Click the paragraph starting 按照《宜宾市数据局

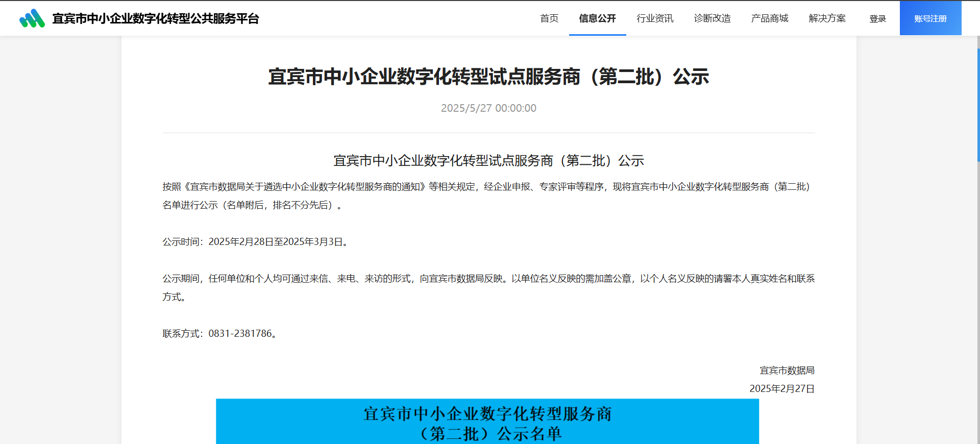(488, 196)
